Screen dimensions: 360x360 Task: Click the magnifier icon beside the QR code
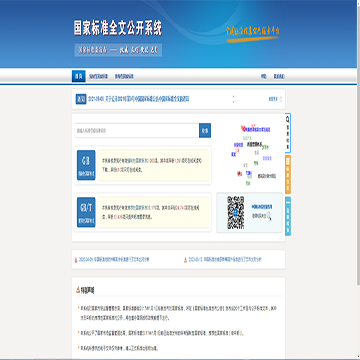[269, 216]
